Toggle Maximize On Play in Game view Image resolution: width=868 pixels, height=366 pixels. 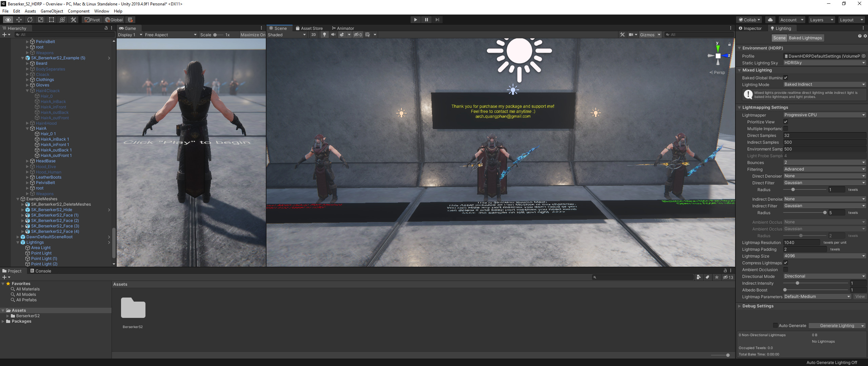click(x=253, y=35)
